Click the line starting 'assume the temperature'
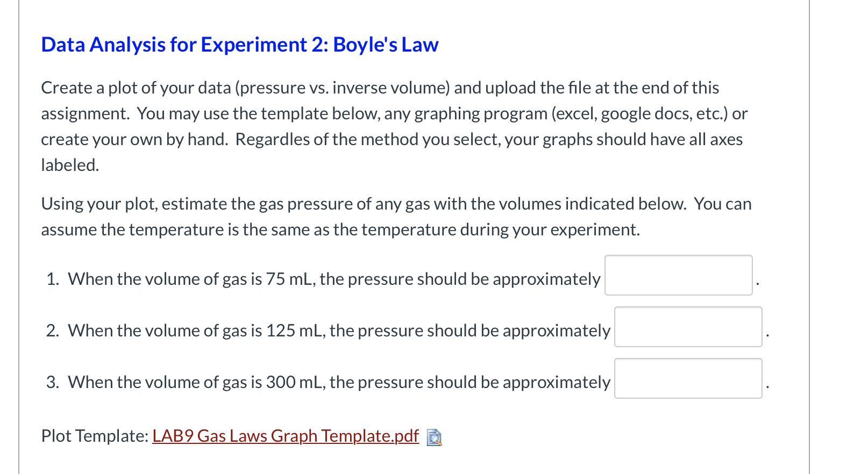The image size is (868, 474). pyautogui.click(x=340, y=229)
